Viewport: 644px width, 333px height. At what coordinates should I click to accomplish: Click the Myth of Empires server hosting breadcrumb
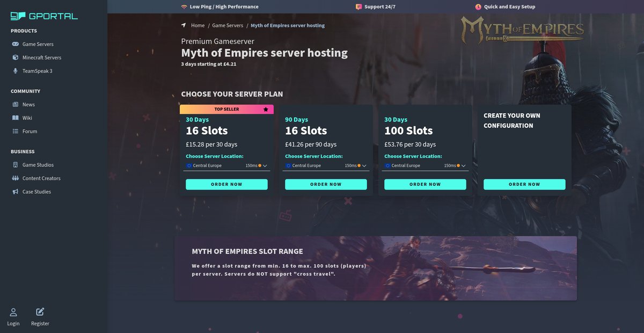[288, 25]
